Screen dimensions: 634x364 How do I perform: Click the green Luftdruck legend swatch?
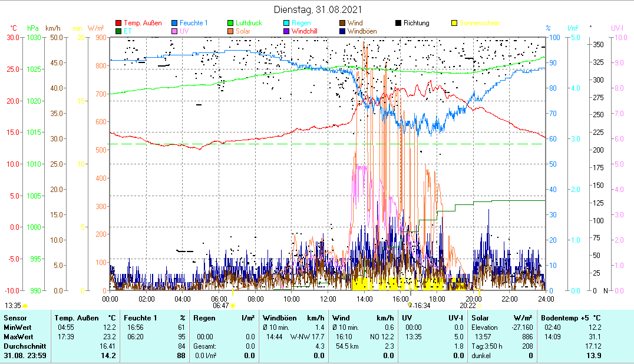pyautogui.click(x=230, y=23)
